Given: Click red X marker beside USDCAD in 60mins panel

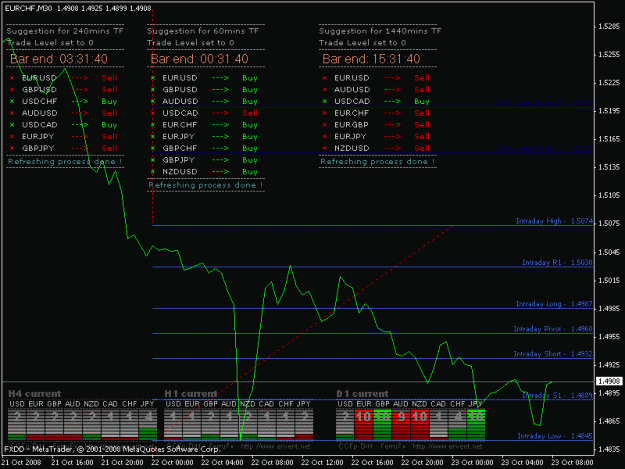Looking at the screenshot, I should click(153, 113).
